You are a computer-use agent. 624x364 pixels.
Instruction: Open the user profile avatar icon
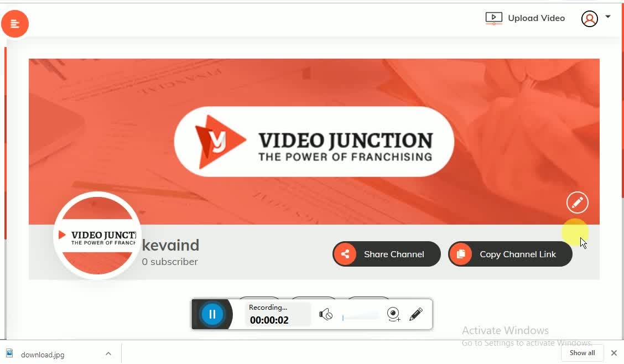[589, 19]
